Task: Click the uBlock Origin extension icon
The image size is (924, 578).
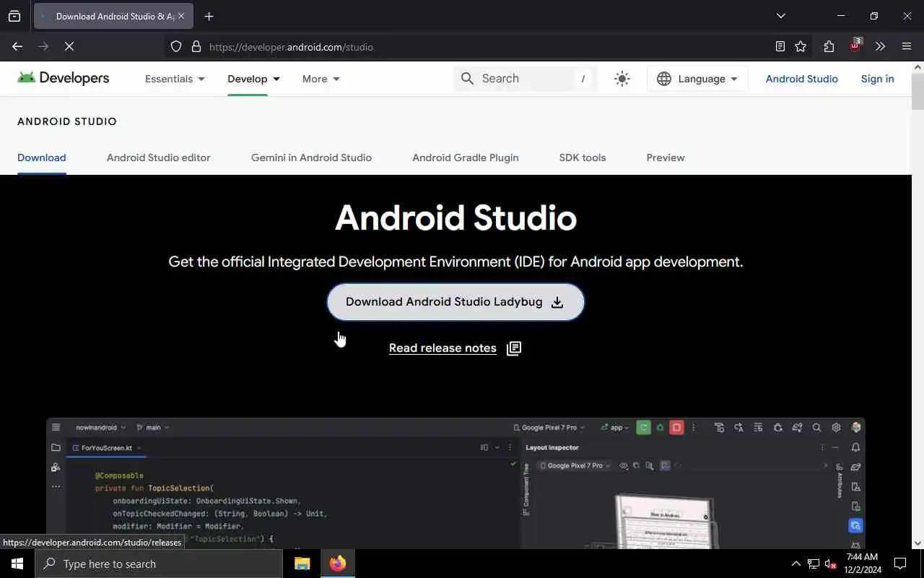Action: coord(855,46)
